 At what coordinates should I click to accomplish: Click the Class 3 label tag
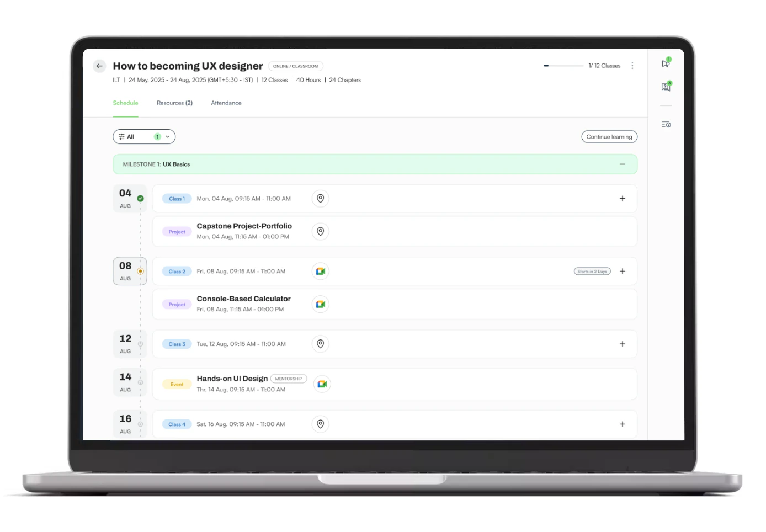[177, 344]
